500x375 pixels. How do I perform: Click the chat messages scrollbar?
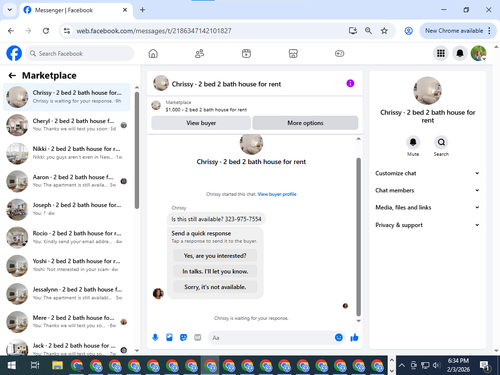tap(359, 237)
